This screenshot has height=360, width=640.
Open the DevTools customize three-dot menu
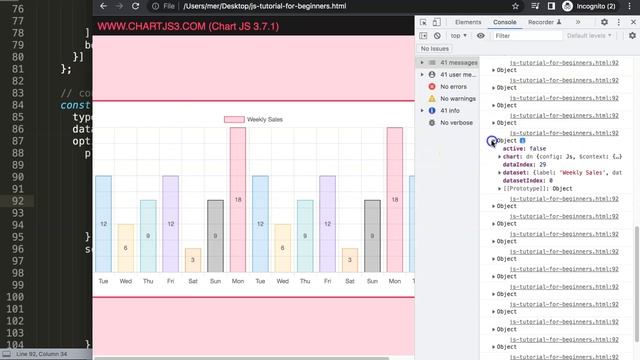(x=619, y=22)
